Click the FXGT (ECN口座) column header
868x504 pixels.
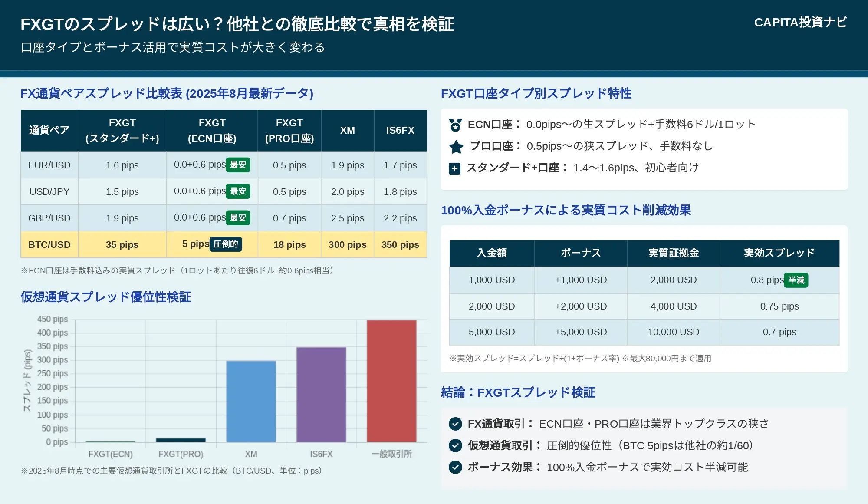point(212,130)
